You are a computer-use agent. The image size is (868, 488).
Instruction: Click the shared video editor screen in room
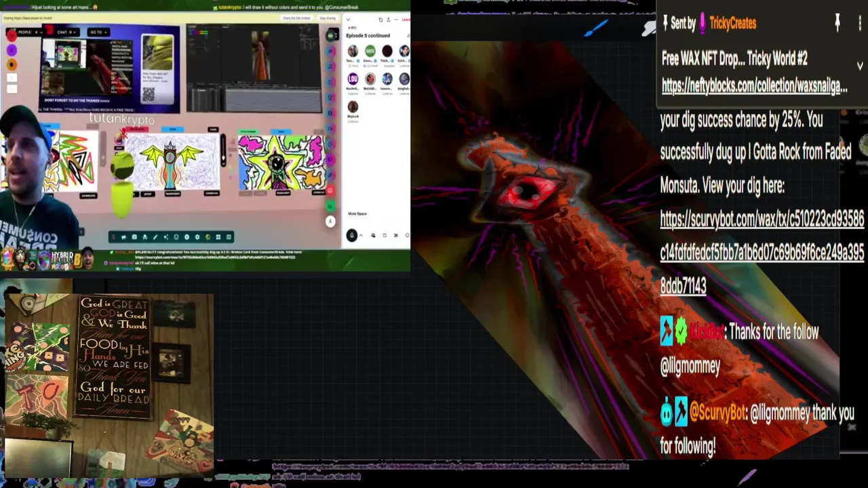(x=254, y=69)
